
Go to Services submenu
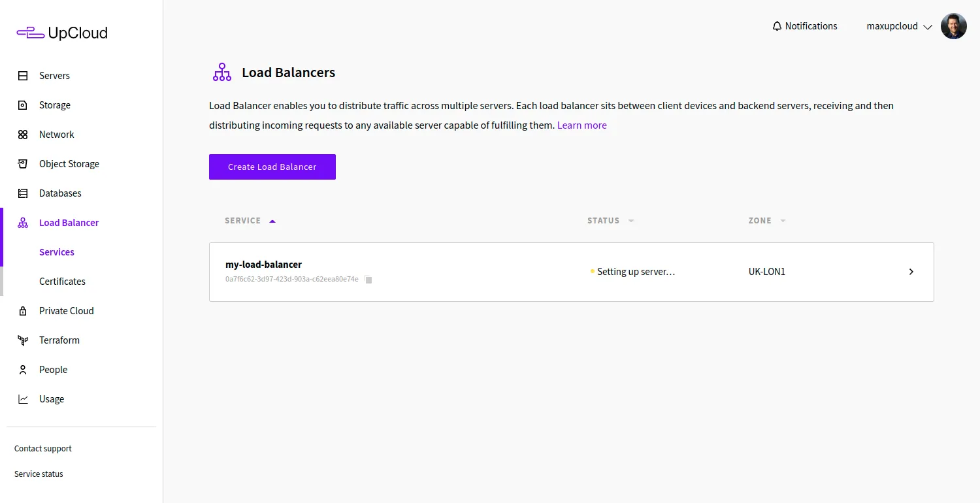[x=57, y=252]
